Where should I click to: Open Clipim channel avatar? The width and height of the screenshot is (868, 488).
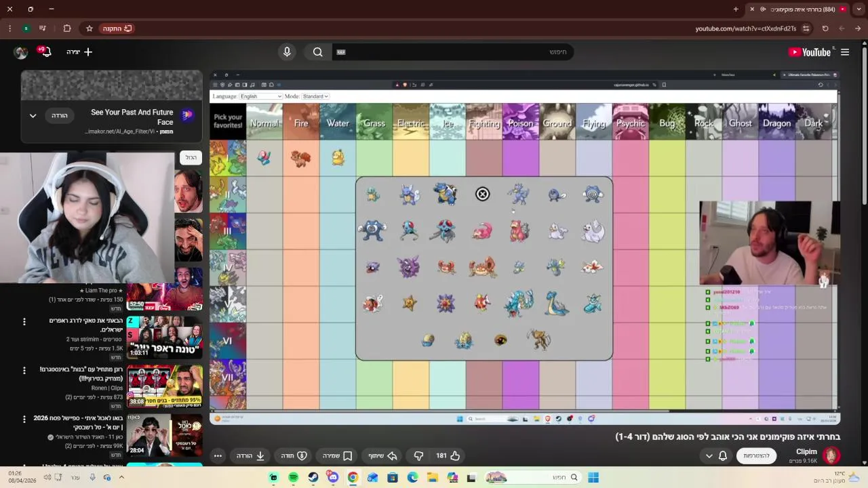(831, 455)
